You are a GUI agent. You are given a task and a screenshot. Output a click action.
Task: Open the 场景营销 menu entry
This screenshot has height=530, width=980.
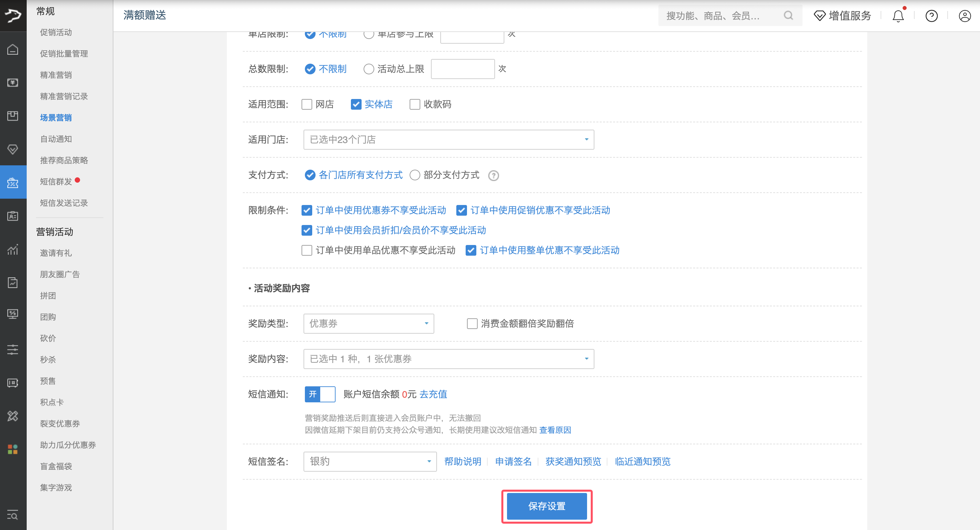pos(56,117)
